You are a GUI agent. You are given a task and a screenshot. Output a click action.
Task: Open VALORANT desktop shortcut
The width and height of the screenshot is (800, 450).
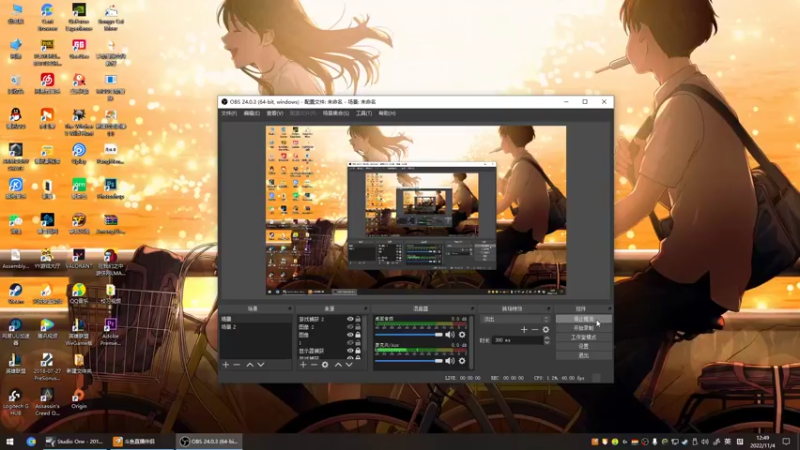79,259
